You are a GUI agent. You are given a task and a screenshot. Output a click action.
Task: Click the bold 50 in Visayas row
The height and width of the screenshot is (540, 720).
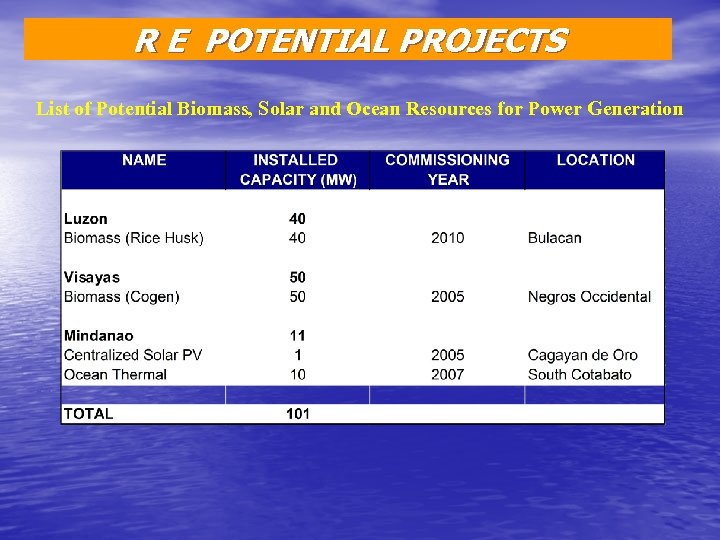coord(298,277)
